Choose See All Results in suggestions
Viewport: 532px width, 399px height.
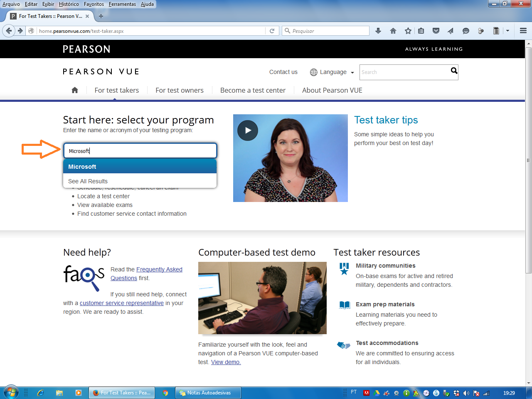[x=140, y=181]
